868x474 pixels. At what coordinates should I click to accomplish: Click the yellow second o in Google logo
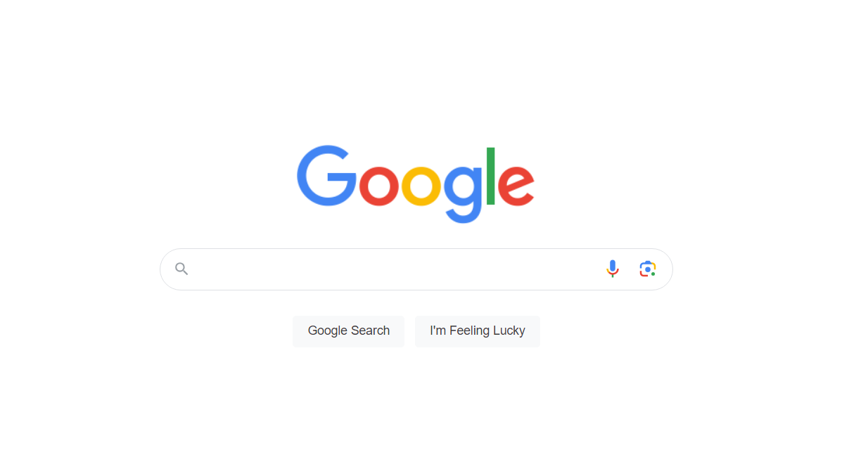coord(421,186)
